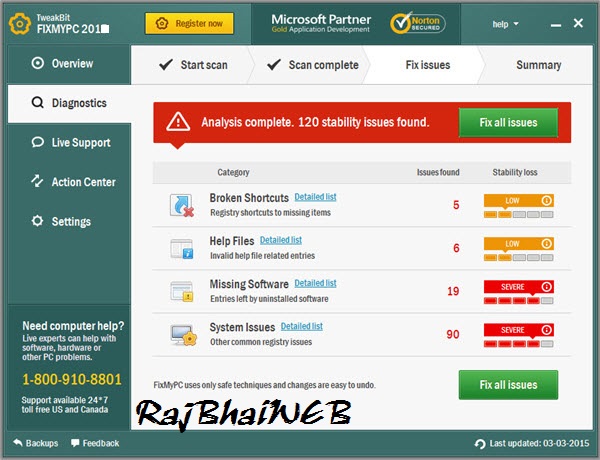
Task: Click Fix all issues in the red banner
Action: click(x=508, y=122)
